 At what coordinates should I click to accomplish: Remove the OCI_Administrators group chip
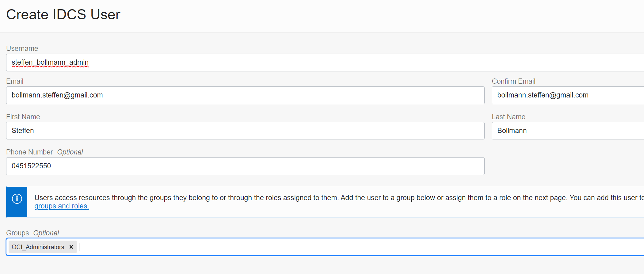point(71,247)
